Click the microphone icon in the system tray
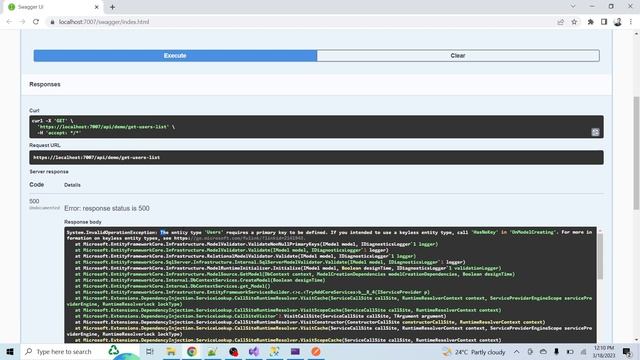Image resolution: width=640 pixels, height=360 pixels. (556, 352)
